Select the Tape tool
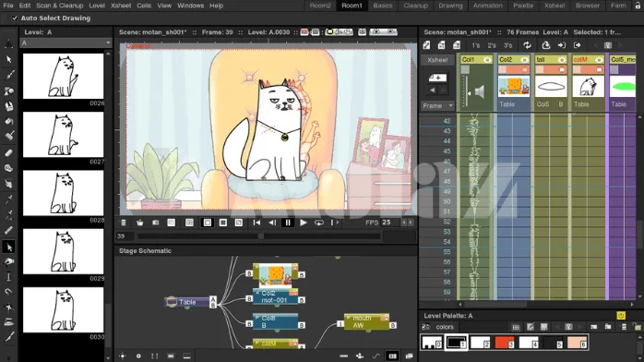Screen dimensions: 644x362 click(8, 168)
